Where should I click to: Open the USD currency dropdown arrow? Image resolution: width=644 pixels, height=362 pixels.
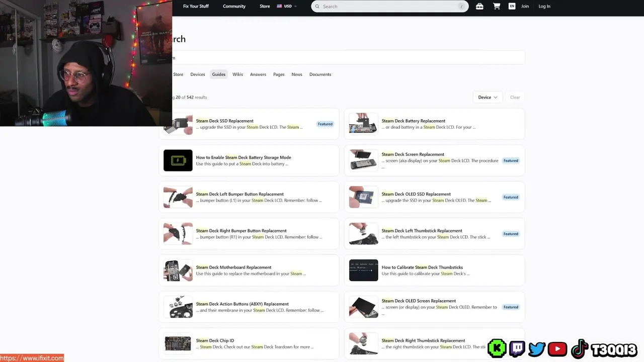295,7
